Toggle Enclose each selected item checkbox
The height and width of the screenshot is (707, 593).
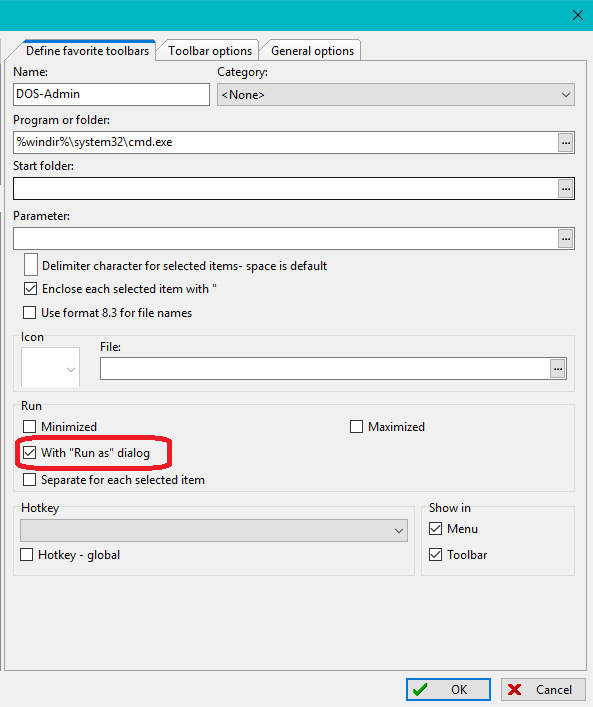coord(30,289)
